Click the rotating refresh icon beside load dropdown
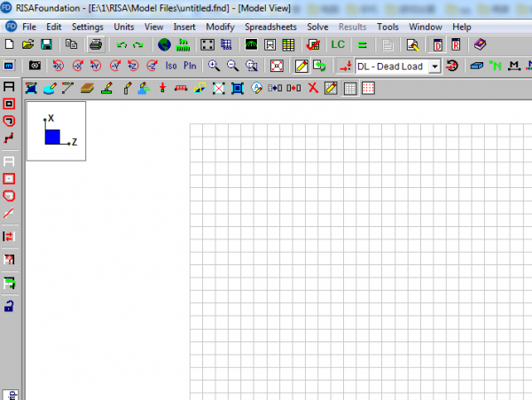Image resolution: width=532 pixels, height=400 pixels. tap(452, 66)
